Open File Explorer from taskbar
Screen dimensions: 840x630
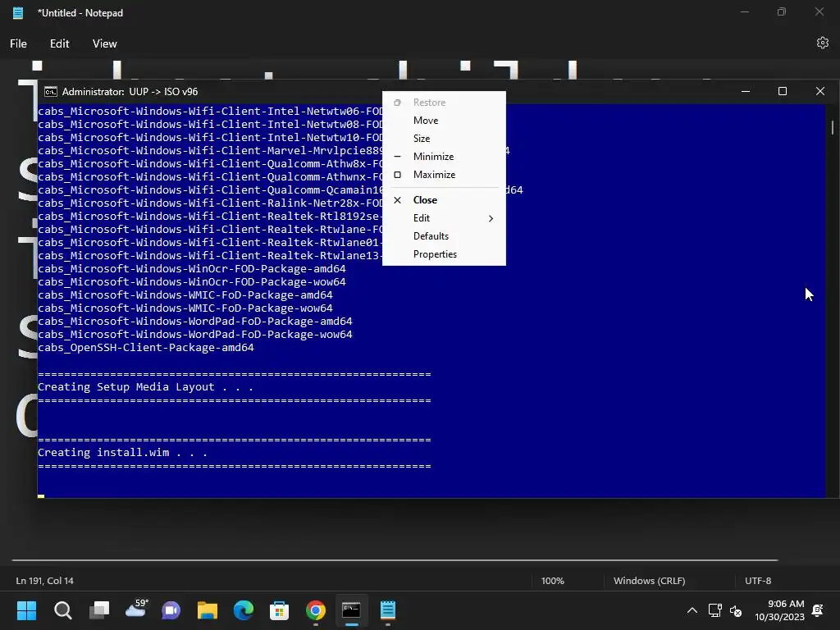(208, 610)
